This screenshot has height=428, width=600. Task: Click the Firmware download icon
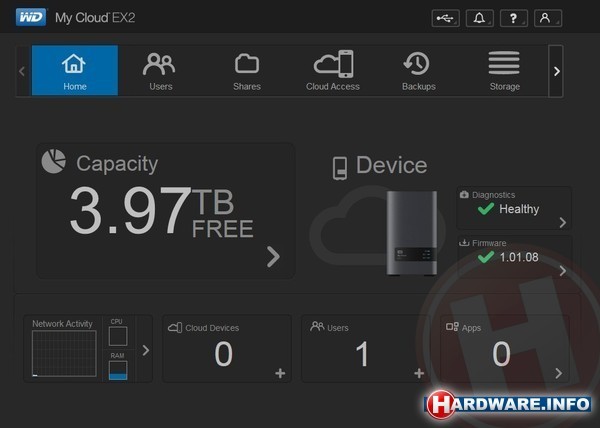tap(464, 242)
